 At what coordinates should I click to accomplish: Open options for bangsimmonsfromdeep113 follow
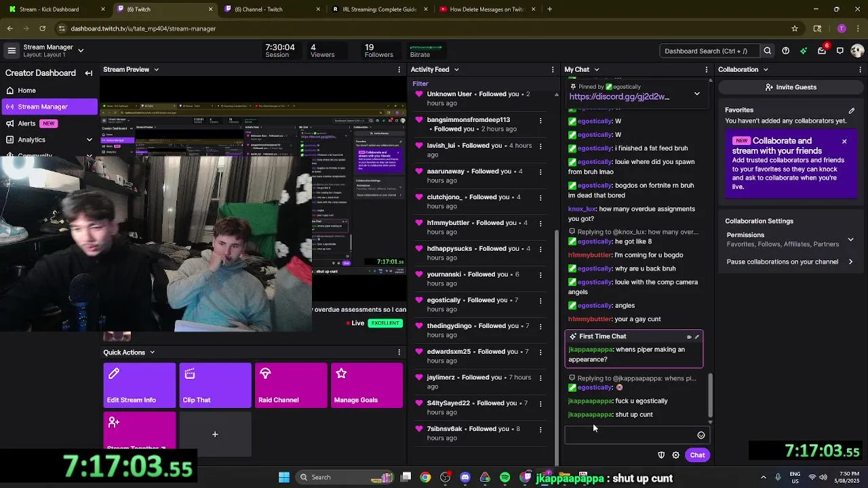[x=540, y=121]
